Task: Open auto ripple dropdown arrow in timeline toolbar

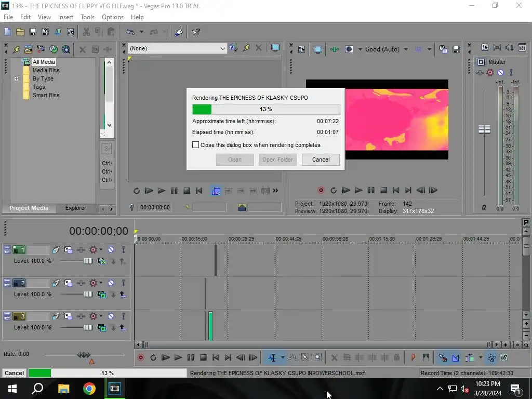Action: tap(481, 357)
